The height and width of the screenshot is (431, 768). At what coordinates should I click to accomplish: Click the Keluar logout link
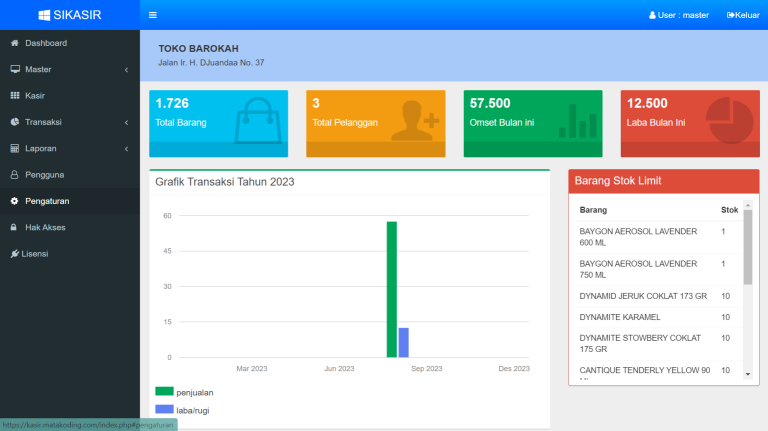(743, 15)
